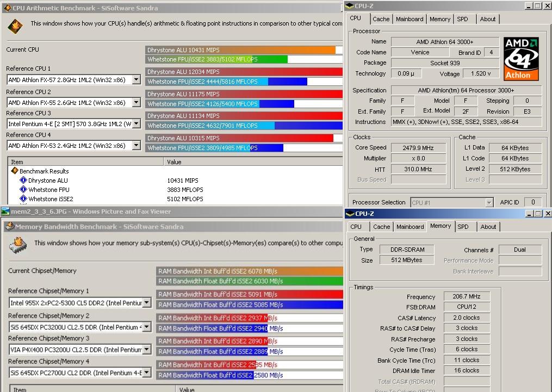Image resolution: width=552 pixels, height=392 pixels.
Task: Open Reference Chipset/Memory 3 dropdown (VIA P4X400)
Action: 147,350
